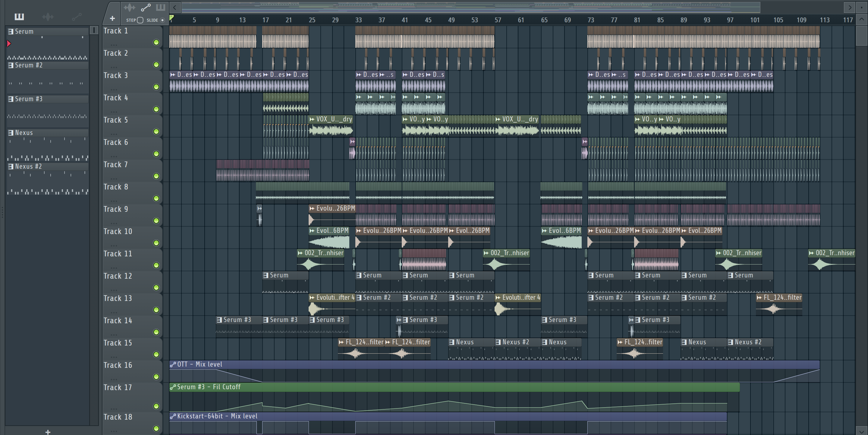Screen dimensions: 868x435
Task: Click the playlist automation clip focus icon
Action: tap(146, 8)
